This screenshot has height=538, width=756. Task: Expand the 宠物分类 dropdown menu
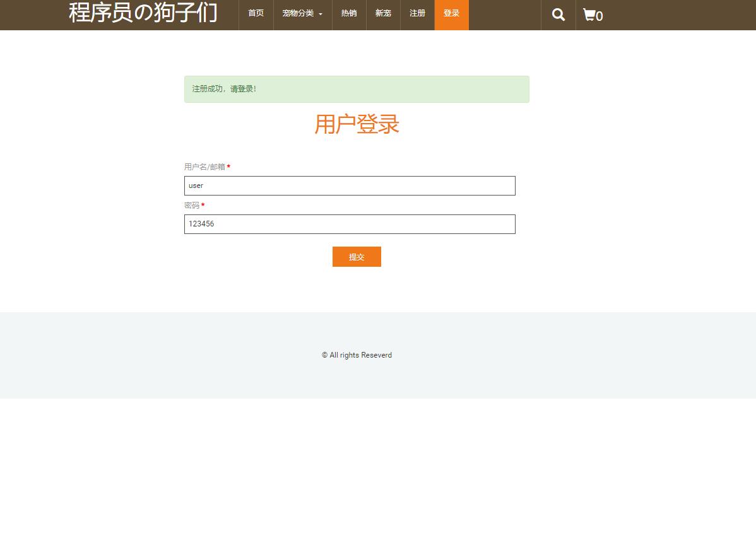click(298, 13)
